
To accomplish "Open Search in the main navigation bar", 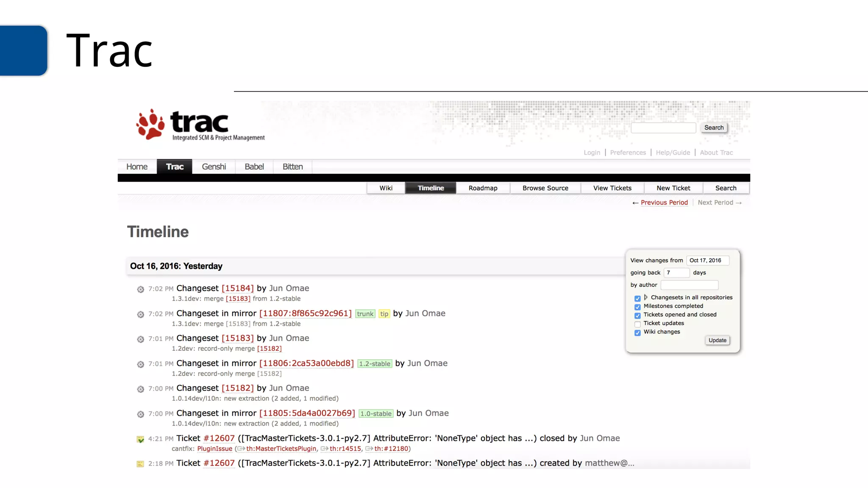I will 726,188.
